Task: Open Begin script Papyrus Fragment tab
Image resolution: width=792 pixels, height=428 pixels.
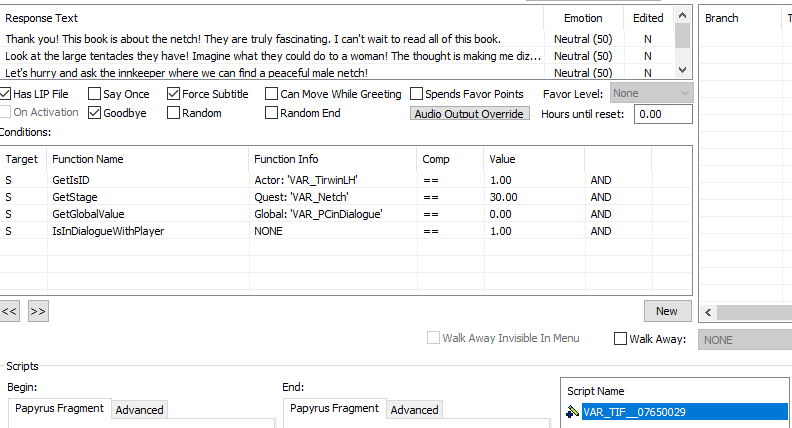Action: pyautogui.click(x=59, y=408)
